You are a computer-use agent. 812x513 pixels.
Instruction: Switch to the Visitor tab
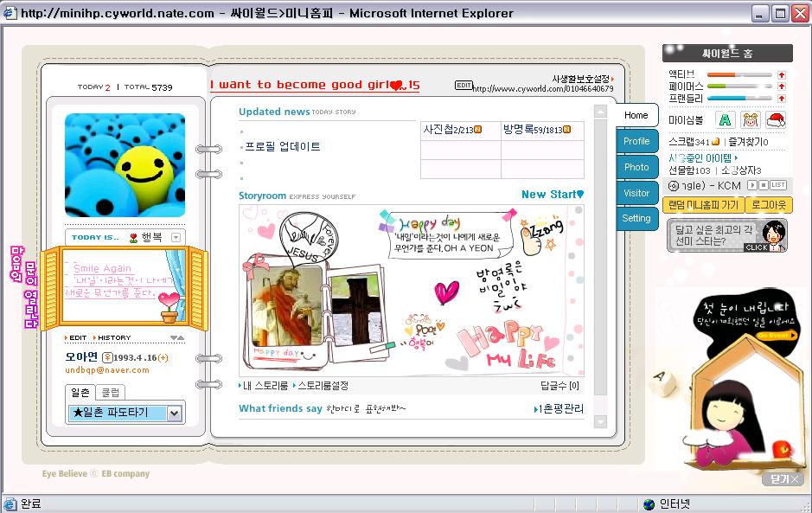point(636,193)
